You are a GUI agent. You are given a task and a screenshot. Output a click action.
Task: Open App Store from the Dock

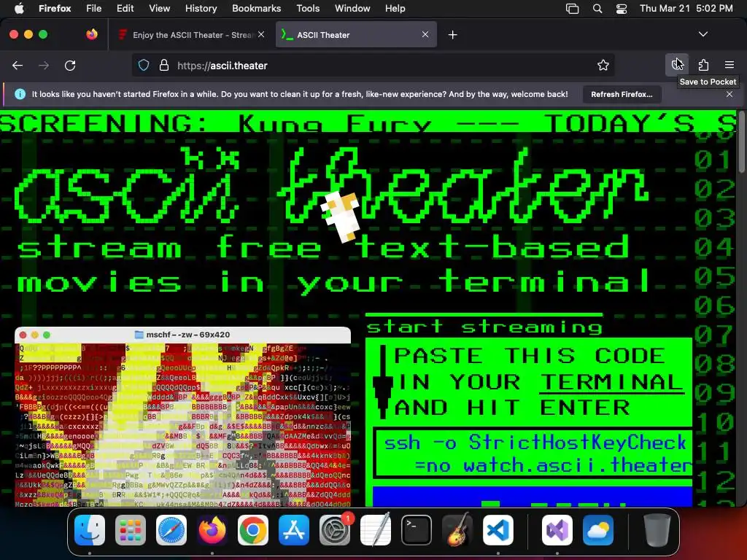(x=294, y=530)
